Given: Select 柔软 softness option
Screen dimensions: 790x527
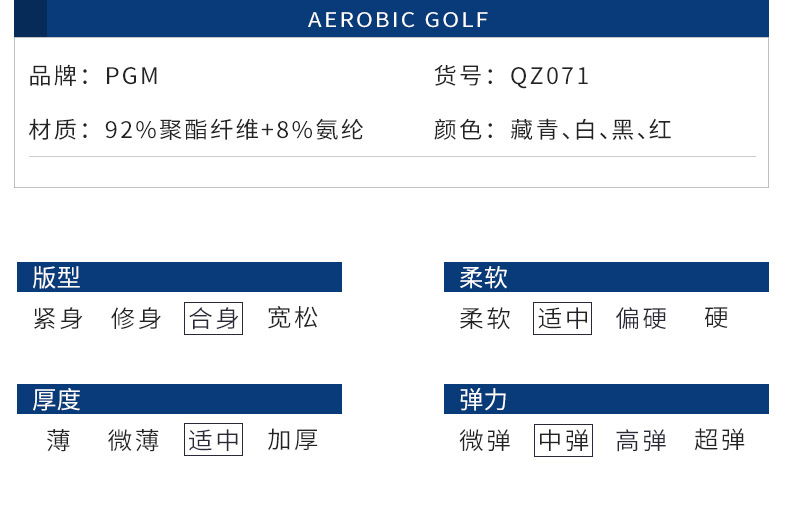Looking at the screenshot, I should pos(485,319).
